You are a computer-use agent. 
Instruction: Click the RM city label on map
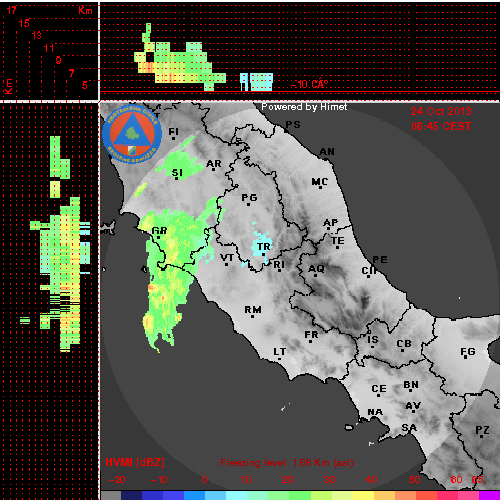(x=253, y=310)
